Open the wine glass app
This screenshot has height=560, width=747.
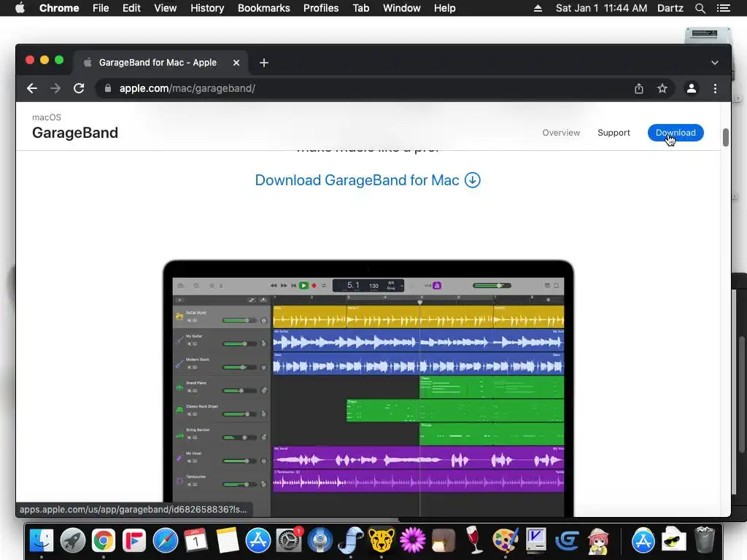tap(473, 540)
